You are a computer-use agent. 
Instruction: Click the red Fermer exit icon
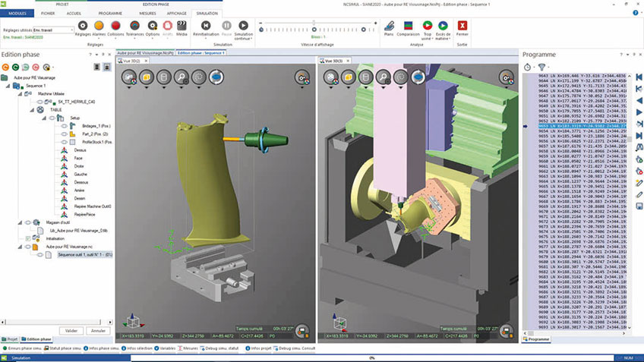[462, 27]
